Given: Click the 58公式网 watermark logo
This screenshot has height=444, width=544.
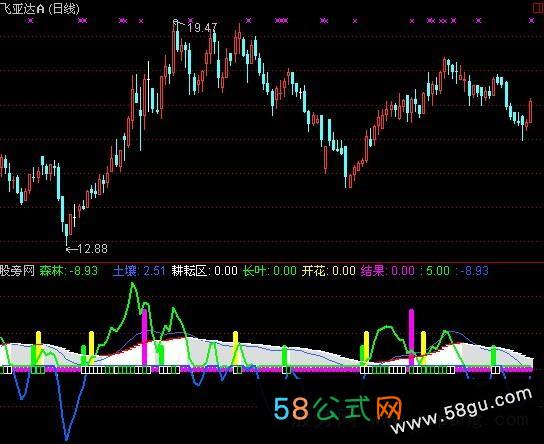Looking at the screenshot, I should (x=338, y=408).
